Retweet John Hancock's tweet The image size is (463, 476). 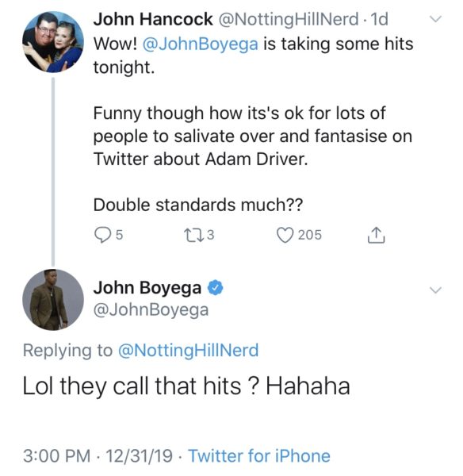193,235
